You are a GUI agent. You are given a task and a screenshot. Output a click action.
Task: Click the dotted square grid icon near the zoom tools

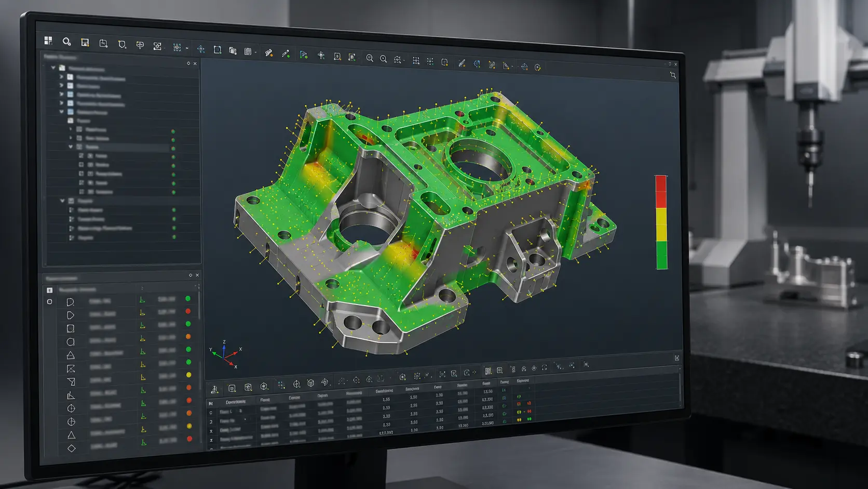pyautogui.click(x=416, y=61)
